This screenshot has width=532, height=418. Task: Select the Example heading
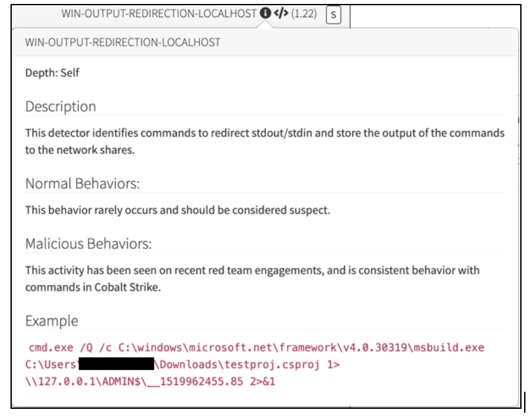[x=51, y=321]
